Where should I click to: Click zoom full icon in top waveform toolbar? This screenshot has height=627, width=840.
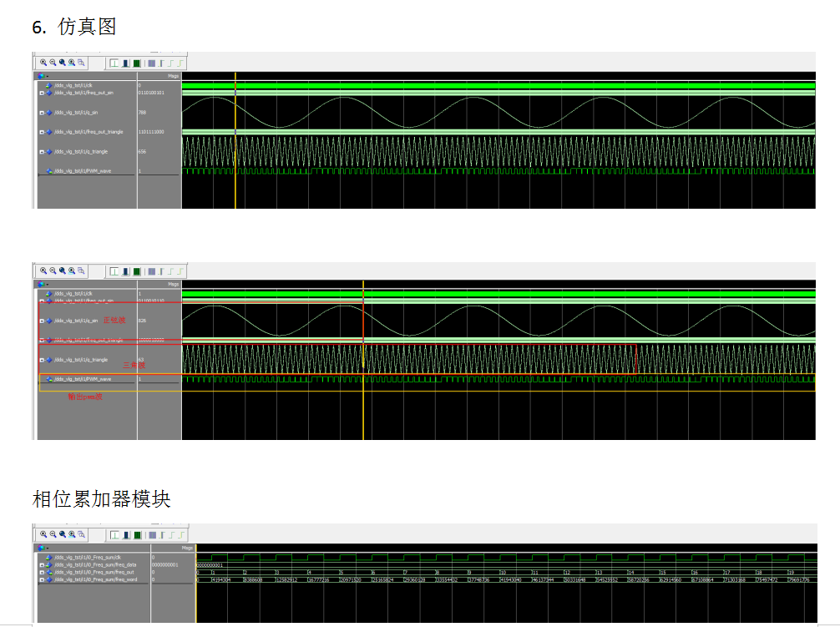[x=63, y=63]
